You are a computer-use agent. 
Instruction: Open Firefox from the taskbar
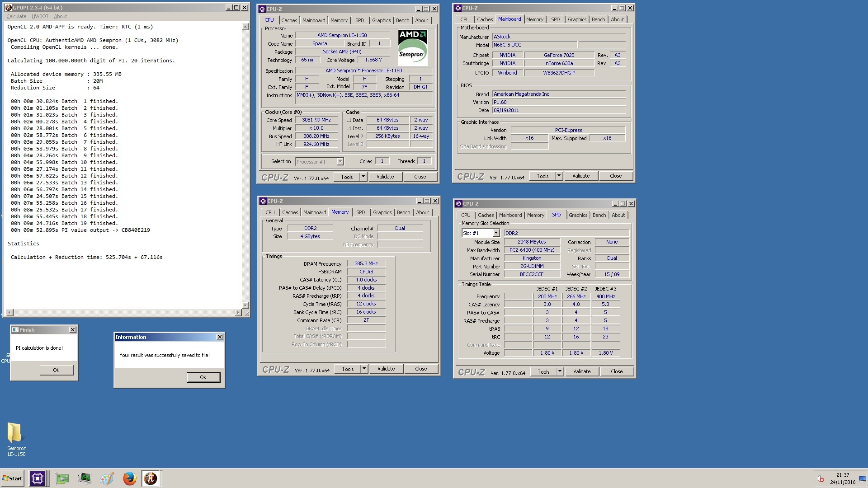click(129, 478)
